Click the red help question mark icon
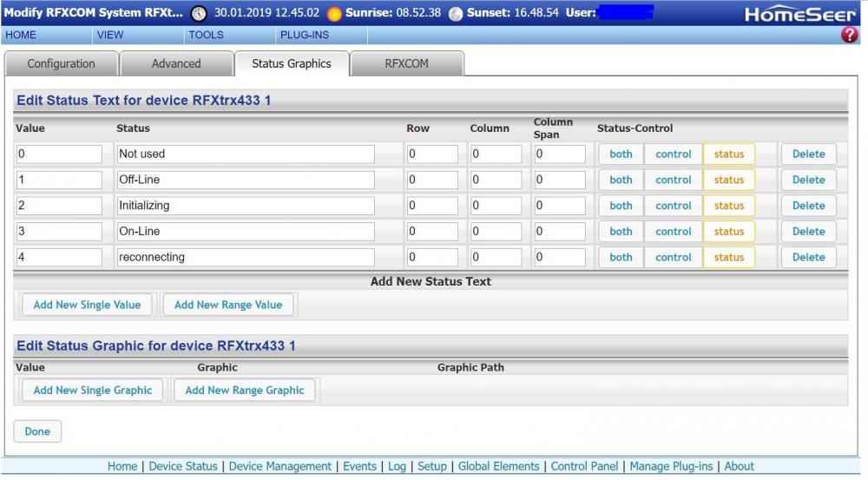Viewport: 868px width, 480px height. pyautogui.click(x=850, y=36)
